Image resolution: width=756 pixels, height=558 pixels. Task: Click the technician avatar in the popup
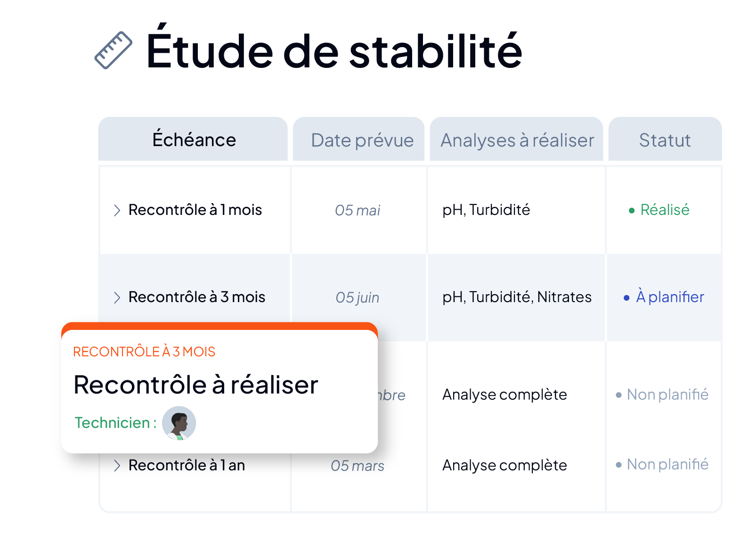pyautogui.click(x=179, y=423)
